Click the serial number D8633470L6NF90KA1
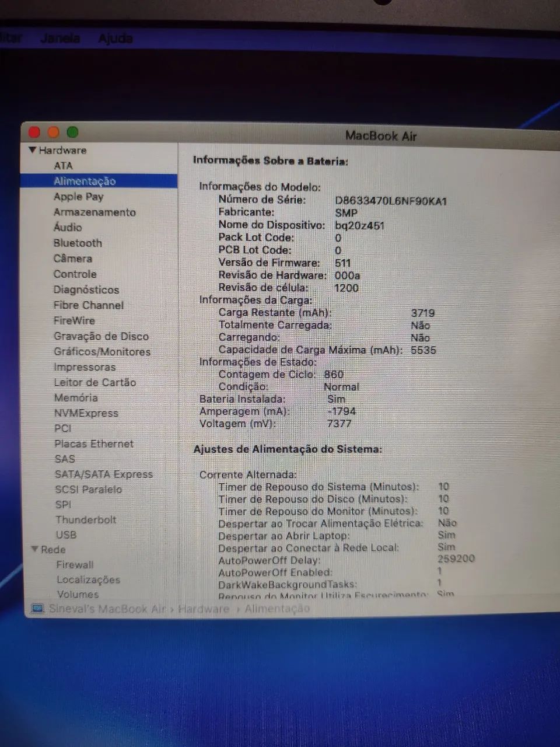This screenshot has height=747, width=560. click(x=391, y=201)
